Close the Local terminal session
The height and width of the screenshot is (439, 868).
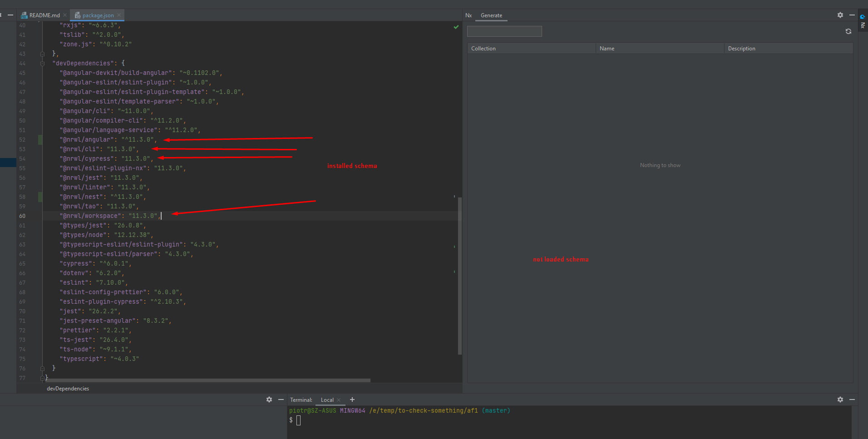pos(339,400)
